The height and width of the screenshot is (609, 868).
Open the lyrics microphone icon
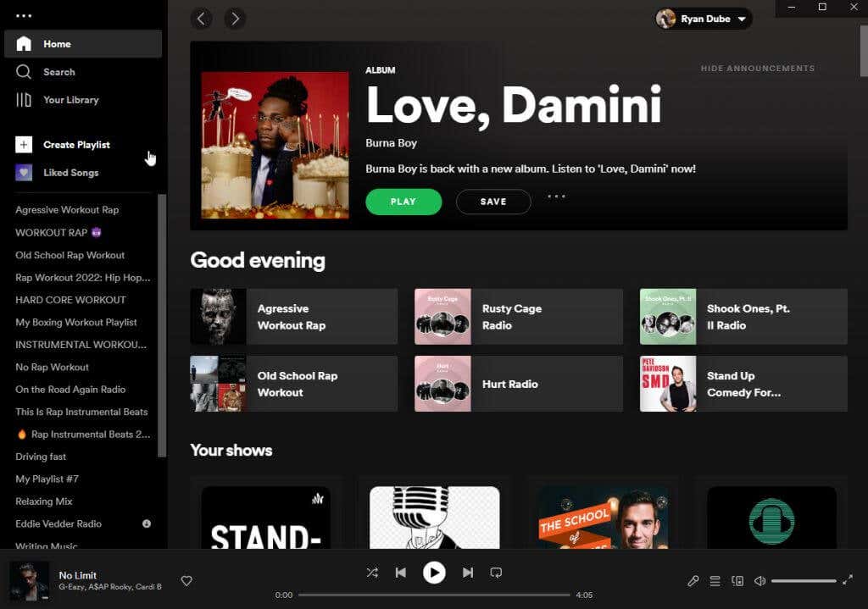pos(693,581)
